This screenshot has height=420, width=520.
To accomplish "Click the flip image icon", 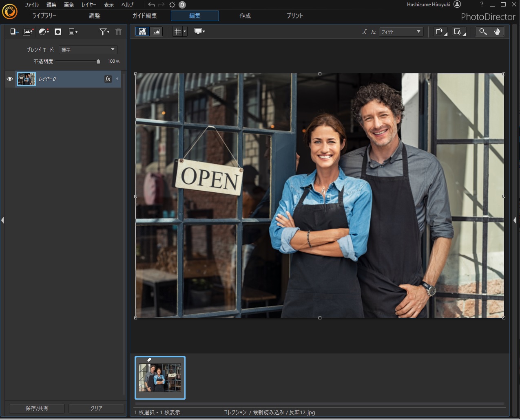I will pyautogui.click(x=459, y=32).
